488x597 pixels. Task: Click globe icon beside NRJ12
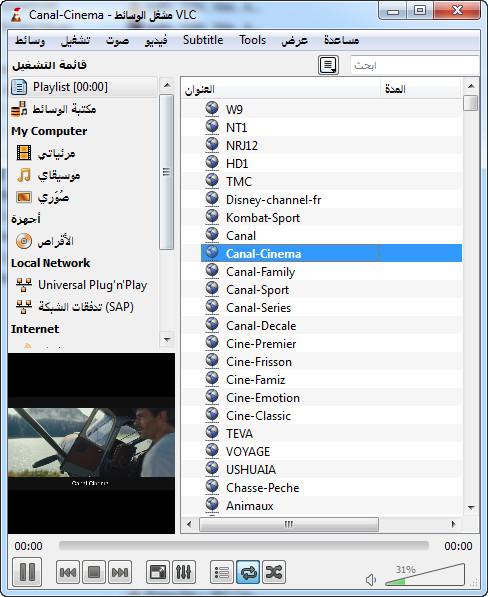click(212, 144)
